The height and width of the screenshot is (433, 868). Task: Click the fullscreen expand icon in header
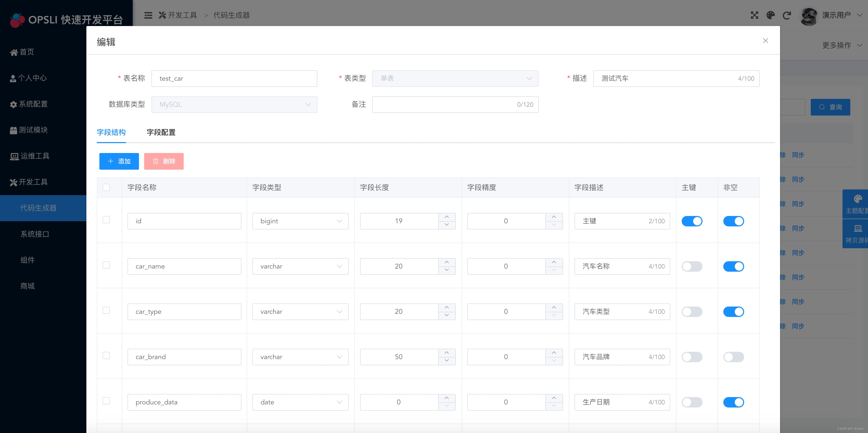754,15
